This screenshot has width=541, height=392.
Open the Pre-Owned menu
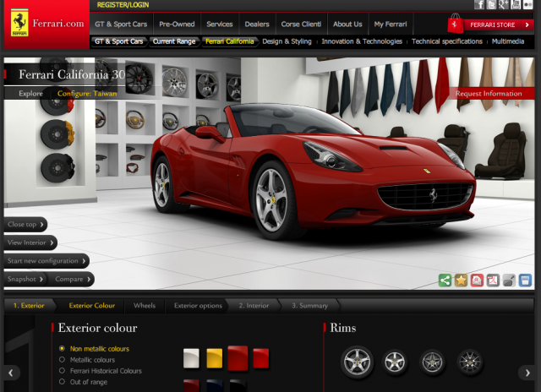coord(177,24)
